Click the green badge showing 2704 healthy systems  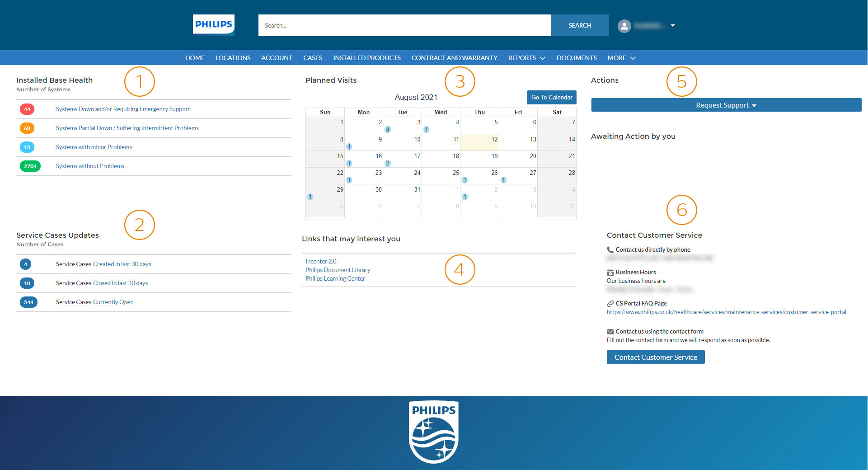coord(30,166)
